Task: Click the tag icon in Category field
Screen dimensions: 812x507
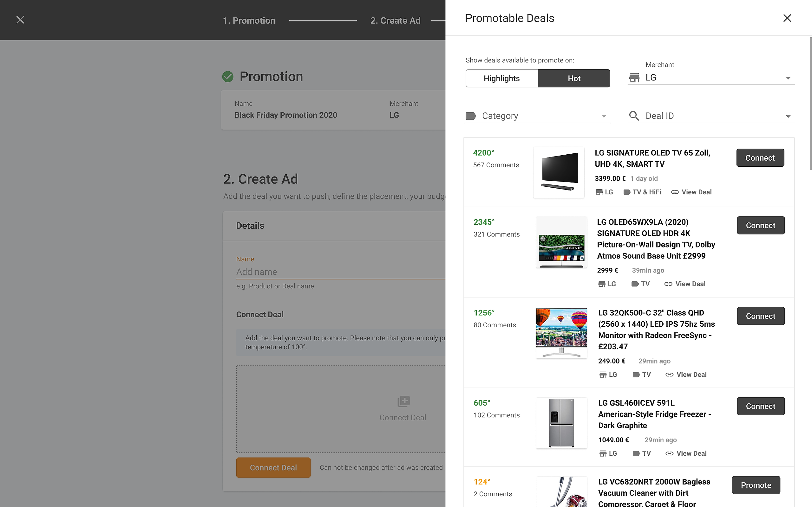Action: click(471, 116)
